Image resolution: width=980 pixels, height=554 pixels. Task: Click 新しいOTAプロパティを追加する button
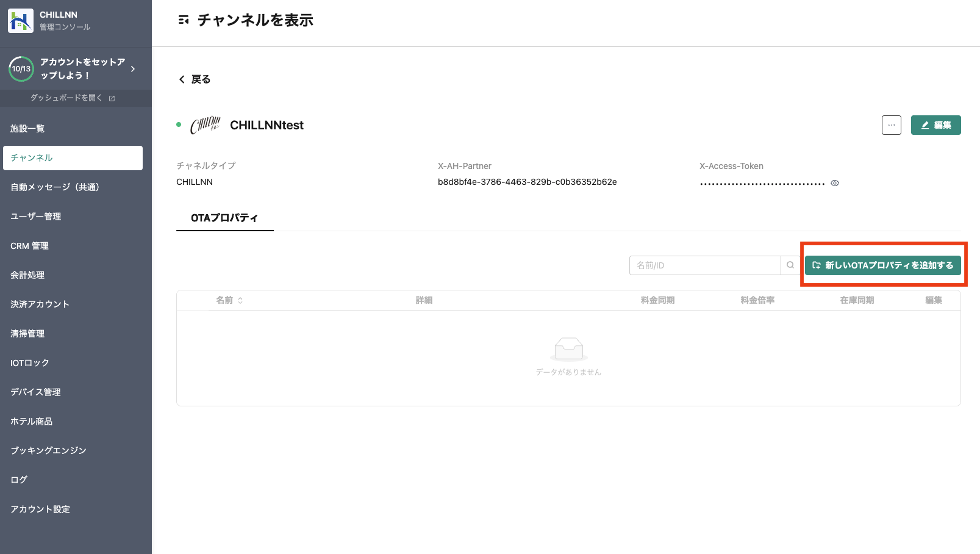[x=883, y=265]
